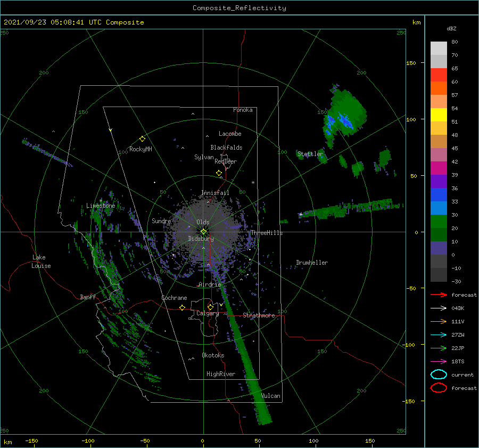479x448 pixels.
Task: Click the Olds label
Action: pyautogui.click(x=203, y=222)
